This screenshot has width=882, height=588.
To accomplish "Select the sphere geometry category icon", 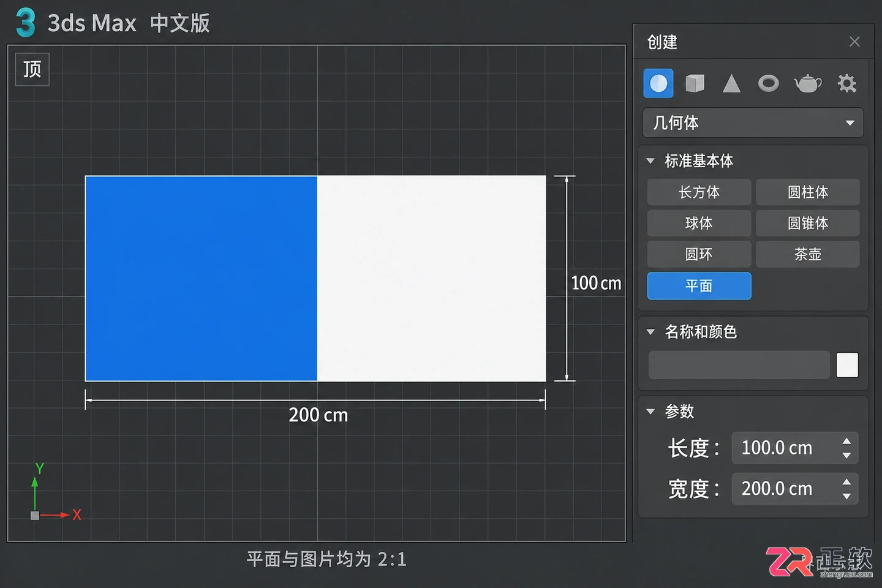I will [658, 83].
